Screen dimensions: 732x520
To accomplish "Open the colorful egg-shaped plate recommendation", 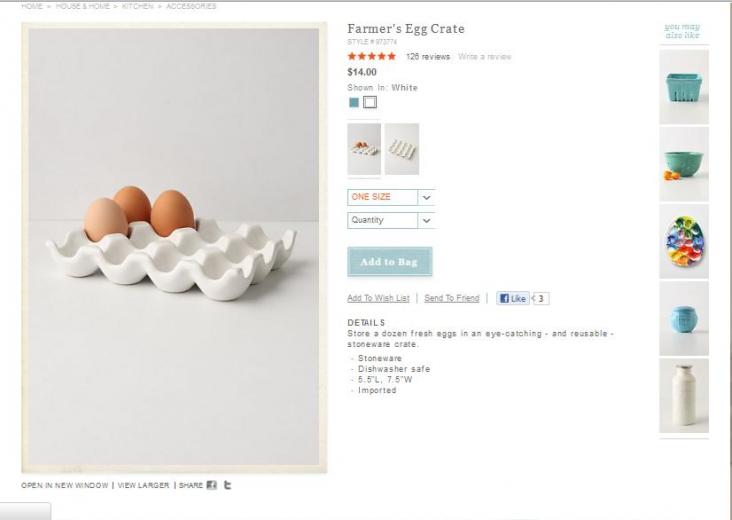I will point(684,241).
